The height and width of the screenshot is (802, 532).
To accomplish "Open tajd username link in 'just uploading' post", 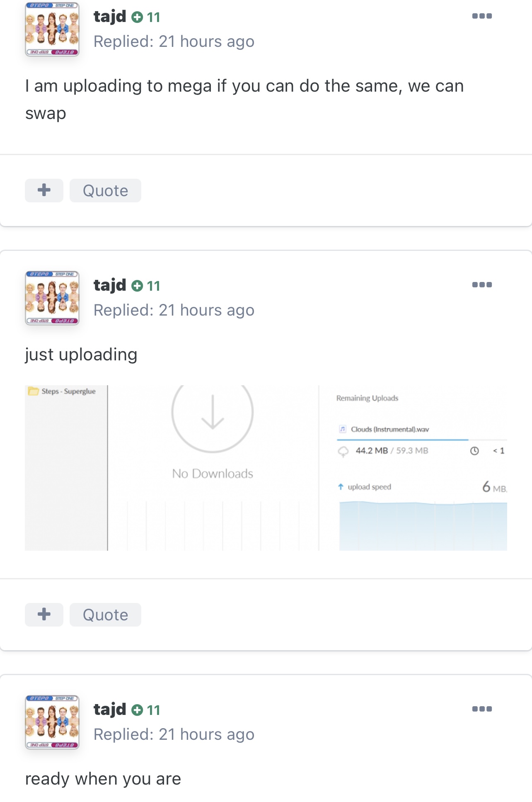I will pyautogui.click(x=110, y=285).
